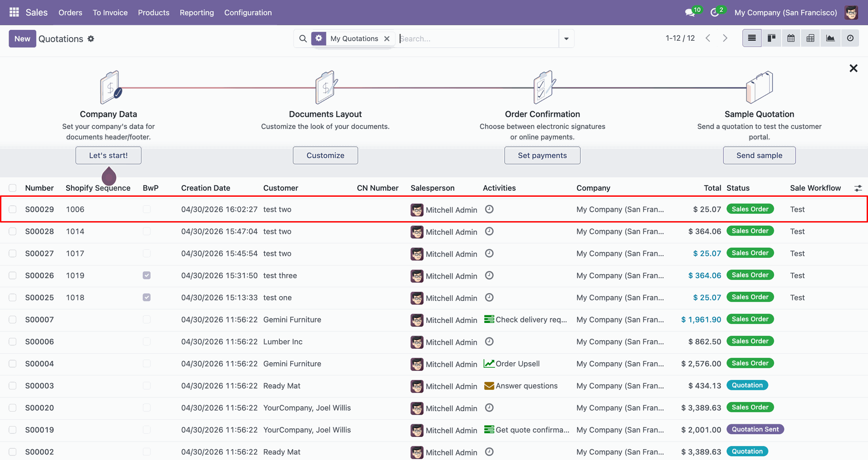This screenshot has width=868, height=460.
Task: Click the Send sample button
Action: [759, 155]
